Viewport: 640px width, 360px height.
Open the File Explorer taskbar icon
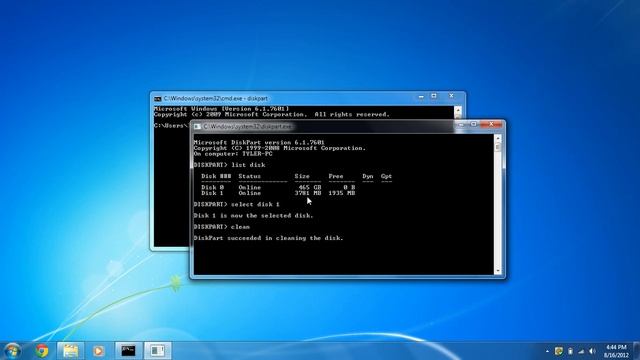pyautogui.click(x=70, y=351)
